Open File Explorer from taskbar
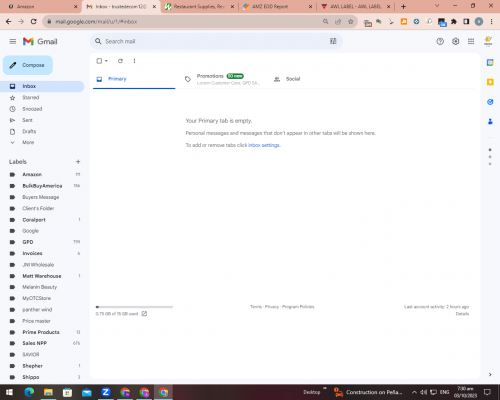 click(x=48, y=392)
